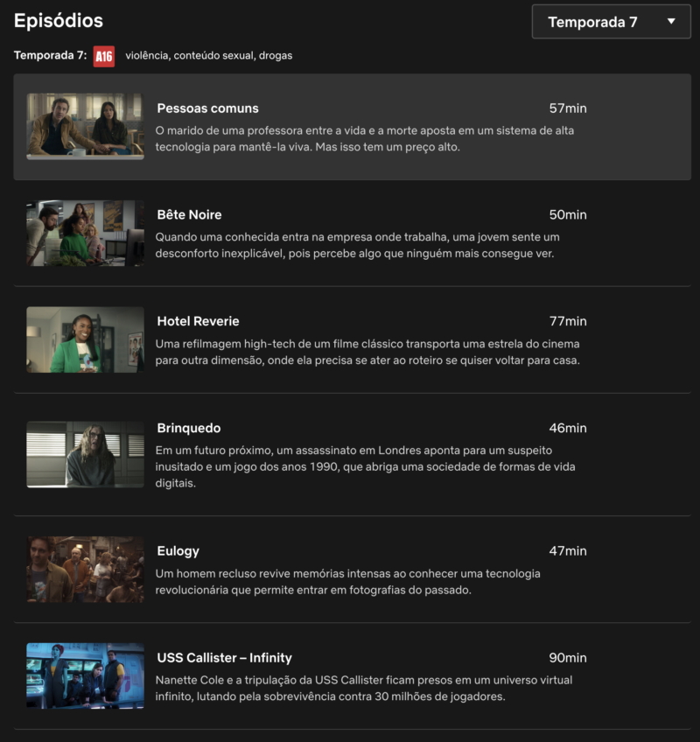Viewport: 700px width, 742px height.
Task: Play the Pessoas comuns episode thumbnail
Action: point(85,125)
